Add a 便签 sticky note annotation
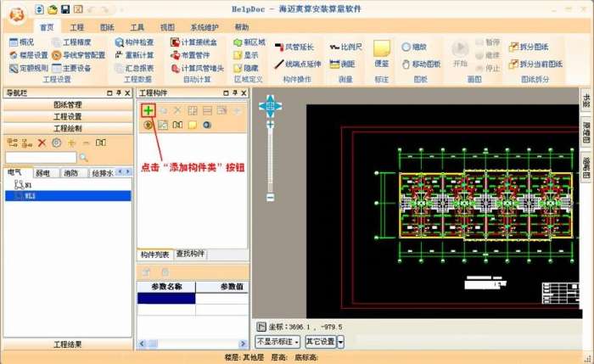The image size is (594, 364). (382, 53)
